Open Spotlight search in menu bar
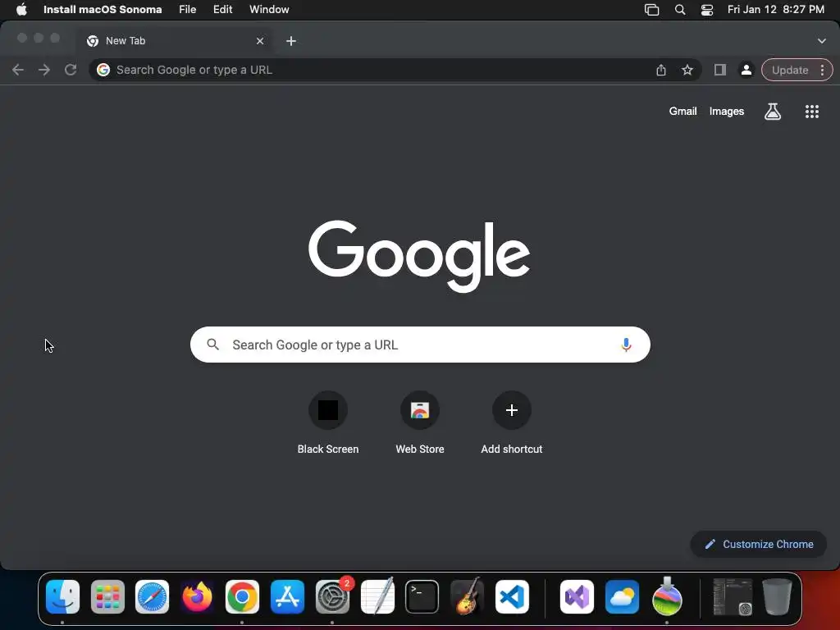Screen dimensions: 840x630 [x=680, y=10]
